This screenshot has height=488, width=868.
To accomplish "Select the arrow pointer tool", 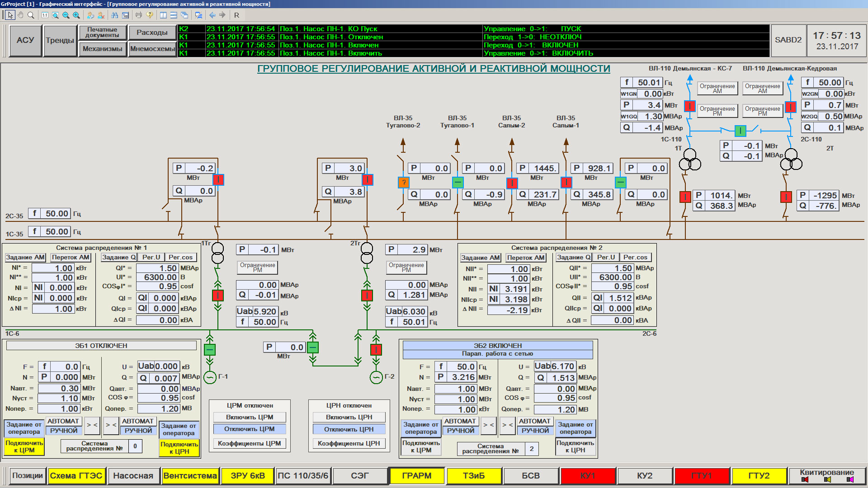I will 10,15.
